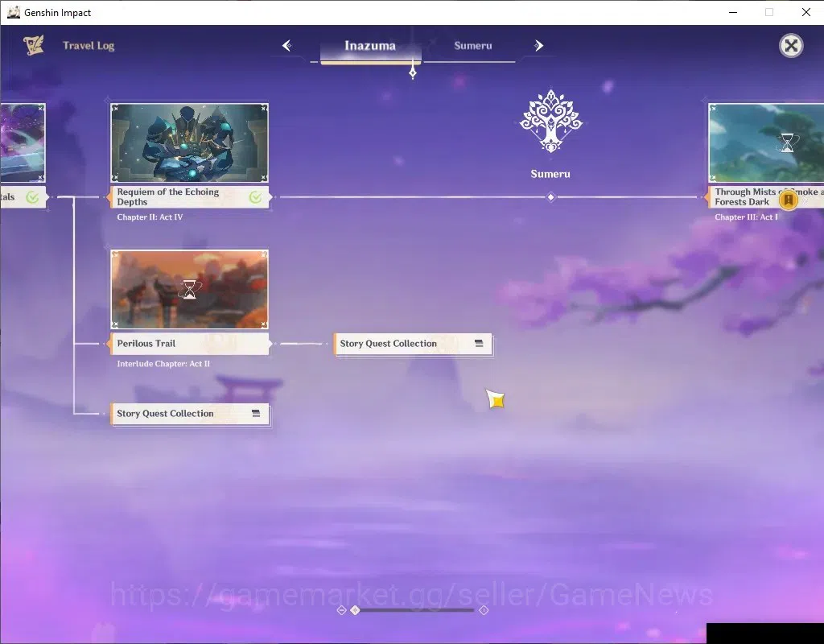Viewport: 824px width, 644px height.
Task: Go to the next region with the right arrow
Action: [538, 46]
